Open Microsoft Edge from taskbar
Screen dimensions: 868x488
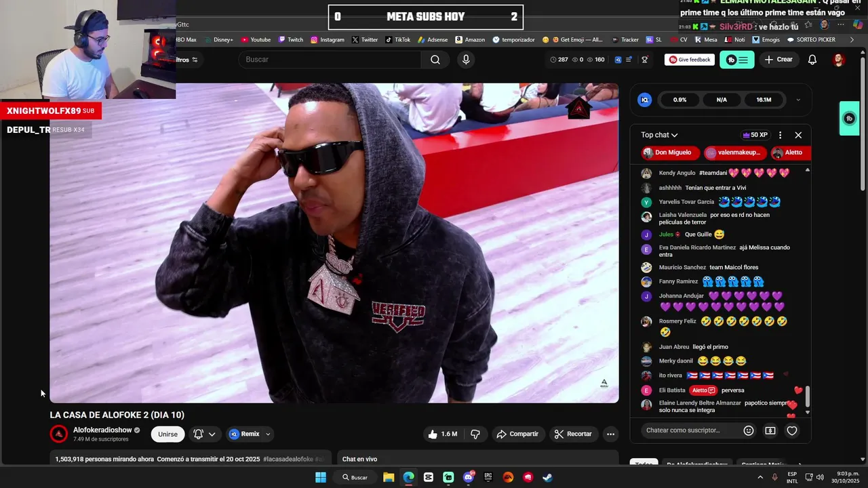click(408, 477)
